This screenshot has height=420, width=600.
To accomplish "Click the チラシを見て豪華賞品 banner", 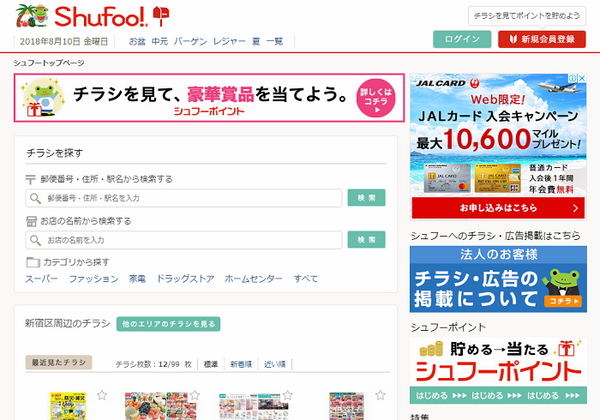I will (209, 98).
